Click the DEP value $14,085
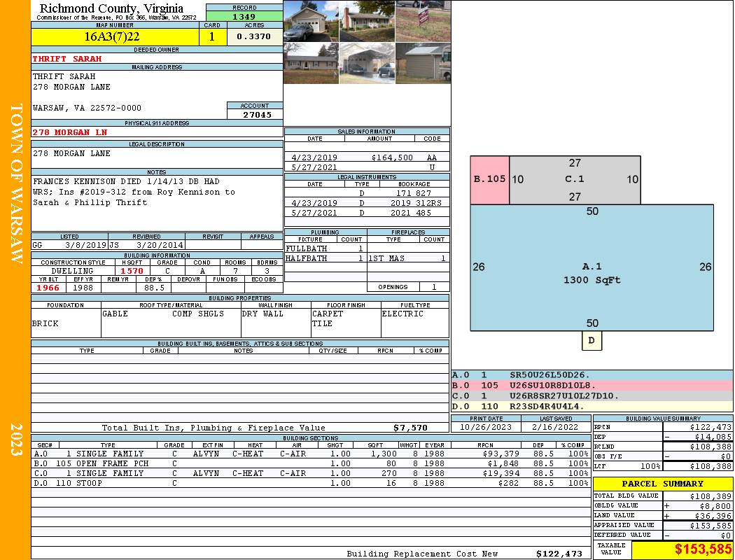The width and height of the screenshot is (735, 560). [x=713, y=437]
